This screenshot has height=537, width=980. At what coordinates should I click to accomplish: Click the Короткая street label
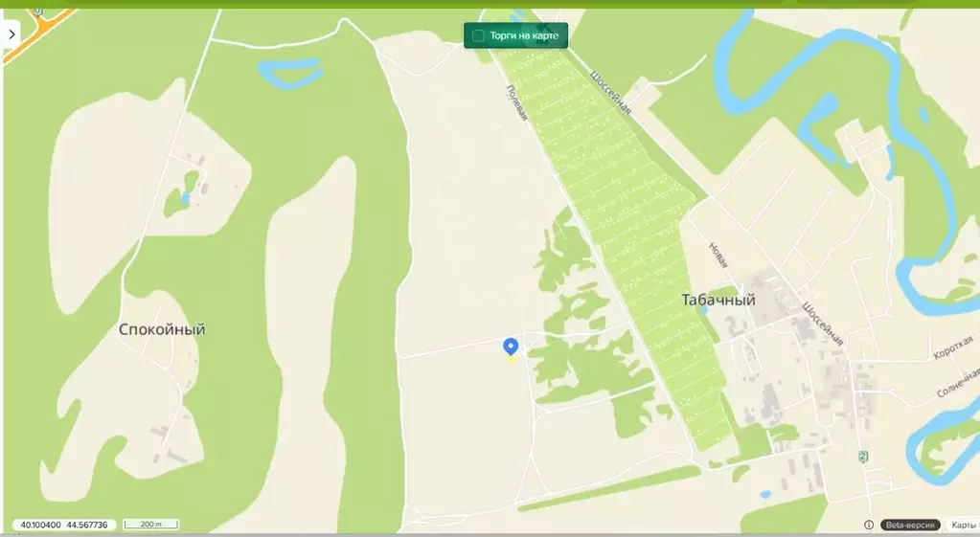click(953, 347)
